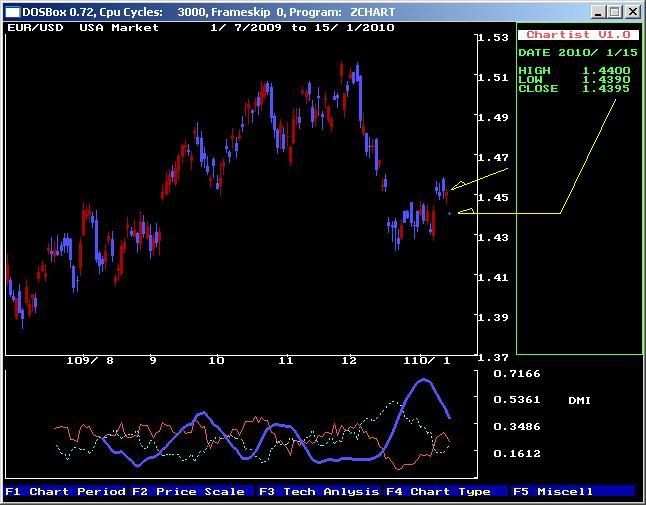Click the Chartist V1.0 label
646x505 pixels.
click(578, 35)
